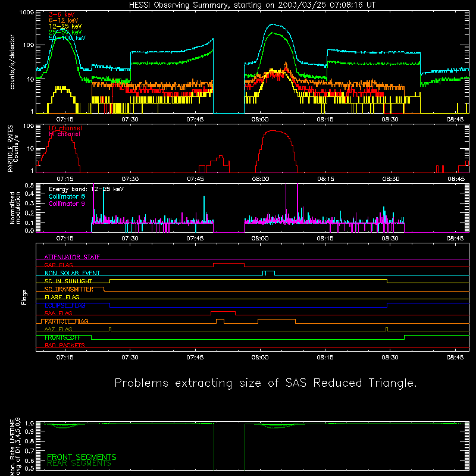
Task: Click the 07:15 label under flags panel
Action: click(x=65, y=358)
